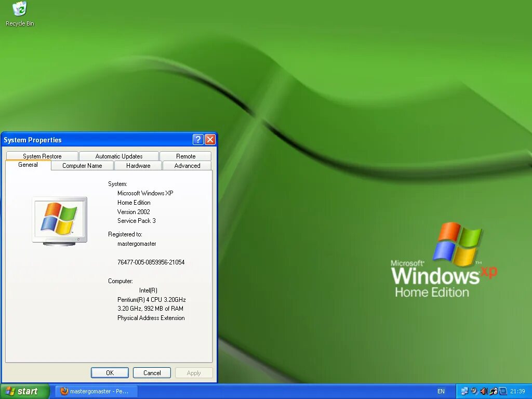Click the 'Version 2002' text
The image size is (532, 399).
(134, 212)
